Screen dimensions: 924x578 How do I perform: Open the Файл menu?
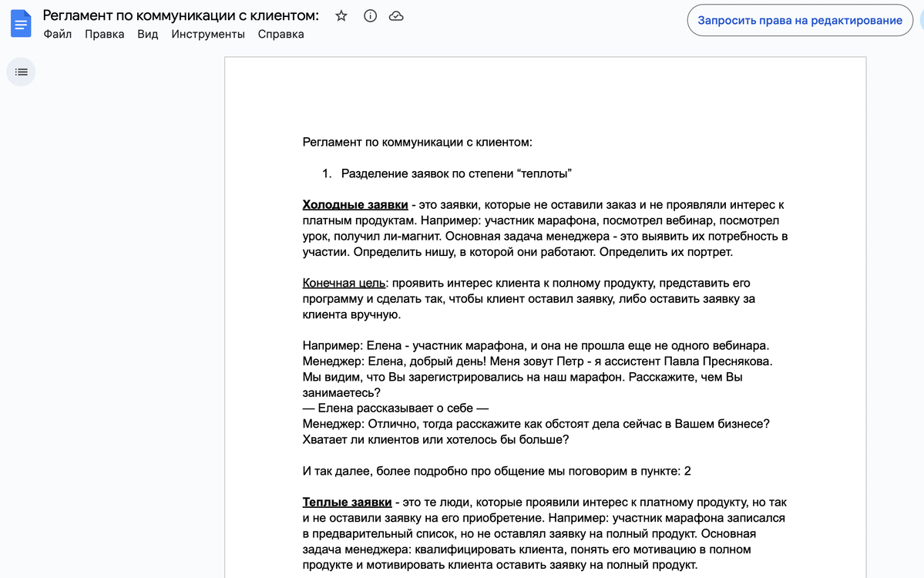click(58, 34)
